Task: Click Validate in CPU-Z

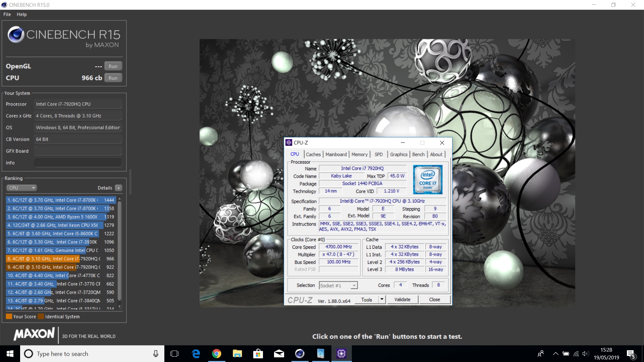Action: [402, 300]
